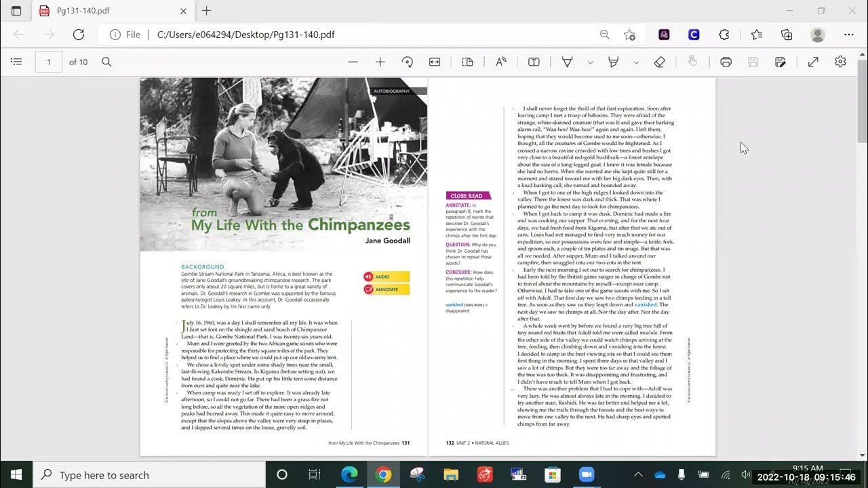868x488 pixels.
Task: Click the PDF page number field
Action: [49, 62]
